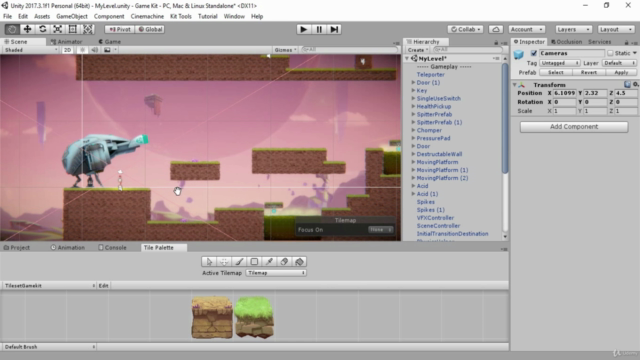Select the tile palette Move tool

coord(224,262)
